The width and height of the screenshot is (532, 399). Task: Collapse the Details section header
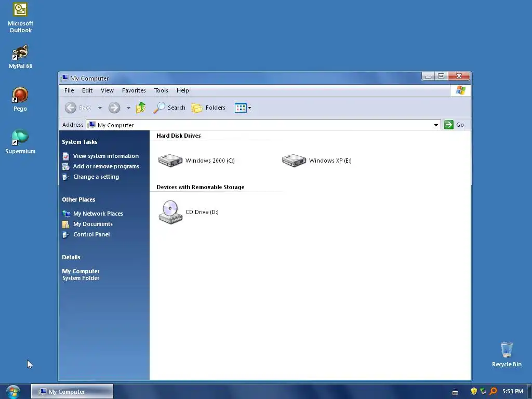click(x=71, y=257)
